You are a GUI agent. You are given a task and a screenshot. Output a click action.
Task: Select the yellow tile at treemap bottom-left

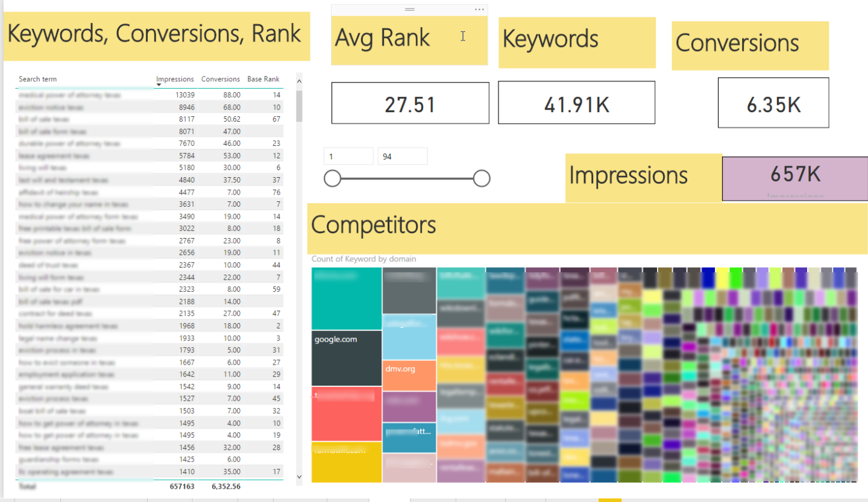point(347,462)
